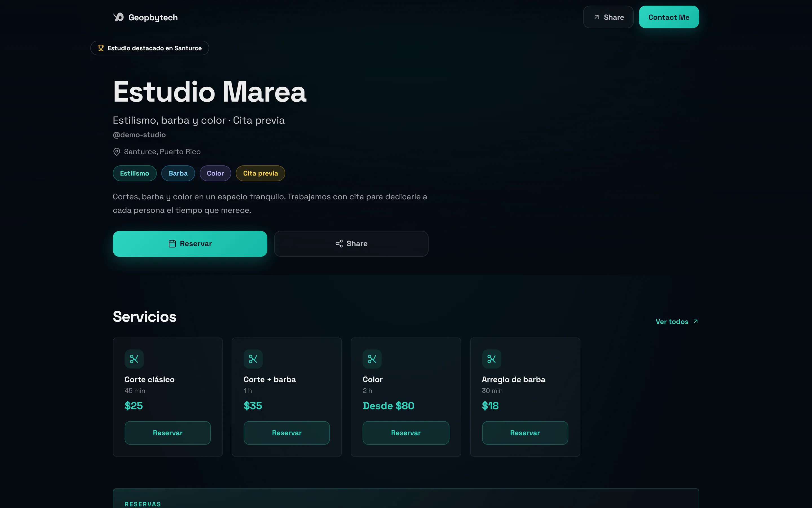Select the Estilismo tag chip
This screenshot has height=508, width=812.
[134, 173]
